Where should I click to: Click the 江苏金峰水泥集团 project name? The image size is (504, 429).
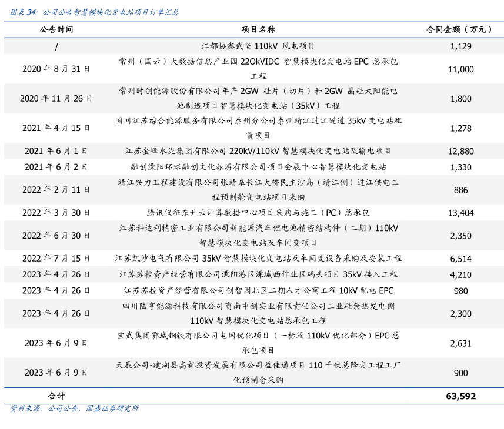click(x=258, y=151)
